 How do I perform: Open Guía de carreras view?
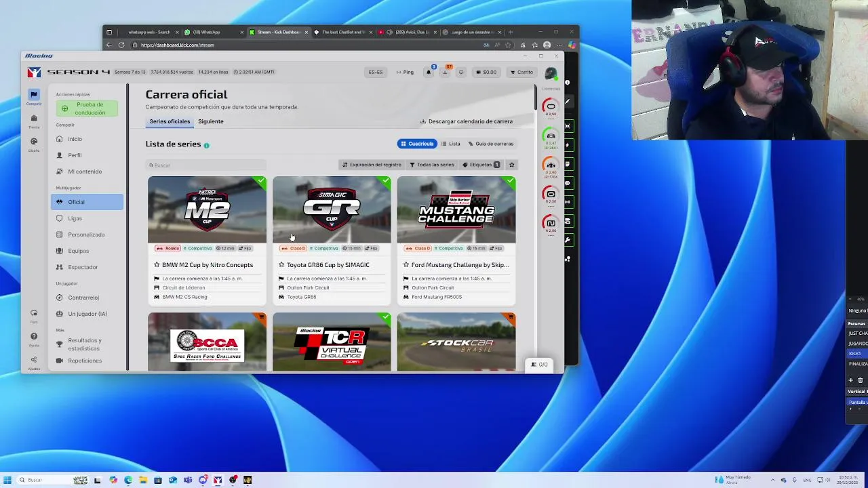point(491,144)
